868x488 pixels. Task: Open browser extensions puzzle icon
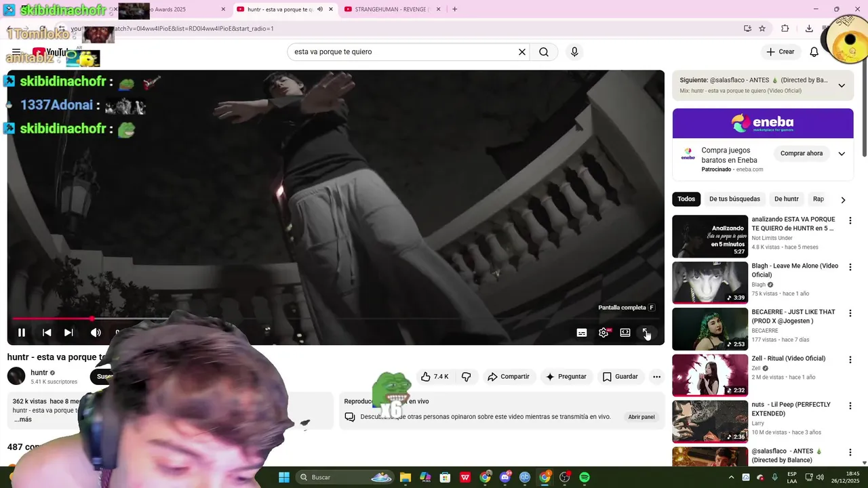click(785, 28)
